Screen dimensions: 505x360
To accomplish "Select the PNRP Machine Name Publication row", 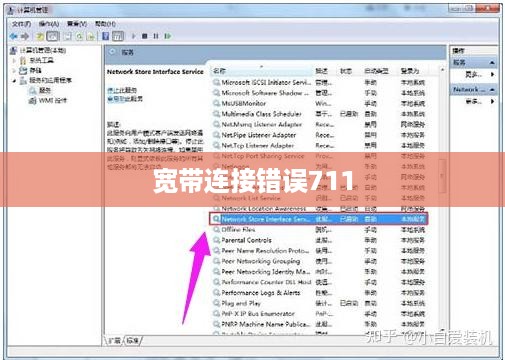I will coord(319,324).
